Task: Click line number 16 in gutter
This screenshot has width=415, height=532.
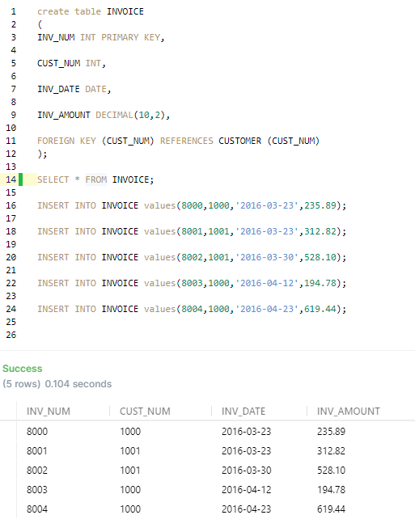Action: (11, 205)
